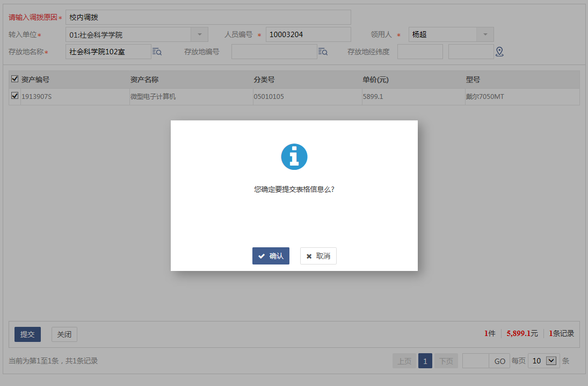Screen dimensions: 588x386
Task: Toggle the select-all checkbox in table header
Action: (14, 79)
